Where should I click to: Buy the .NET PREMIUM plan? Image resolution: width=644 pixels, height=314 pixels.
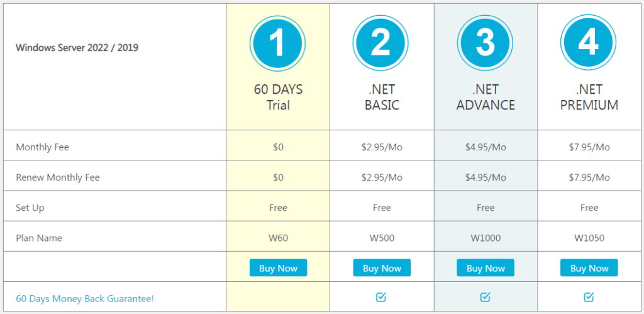point(589,268)
